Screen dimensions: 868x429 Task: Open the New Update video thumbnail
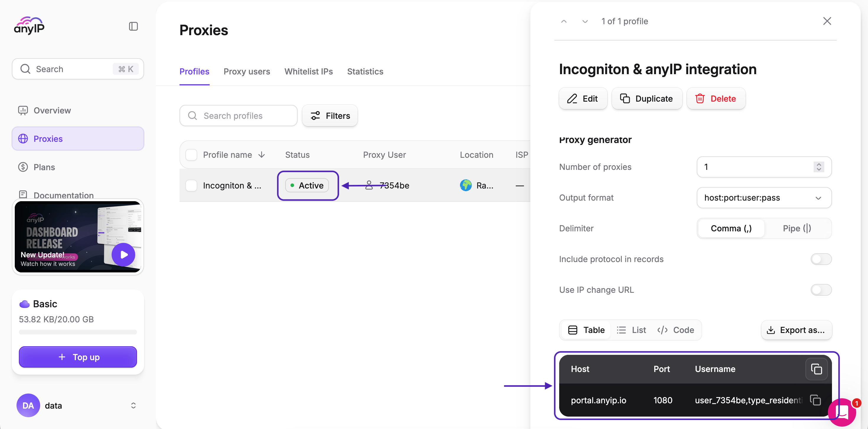pos(78,237)
